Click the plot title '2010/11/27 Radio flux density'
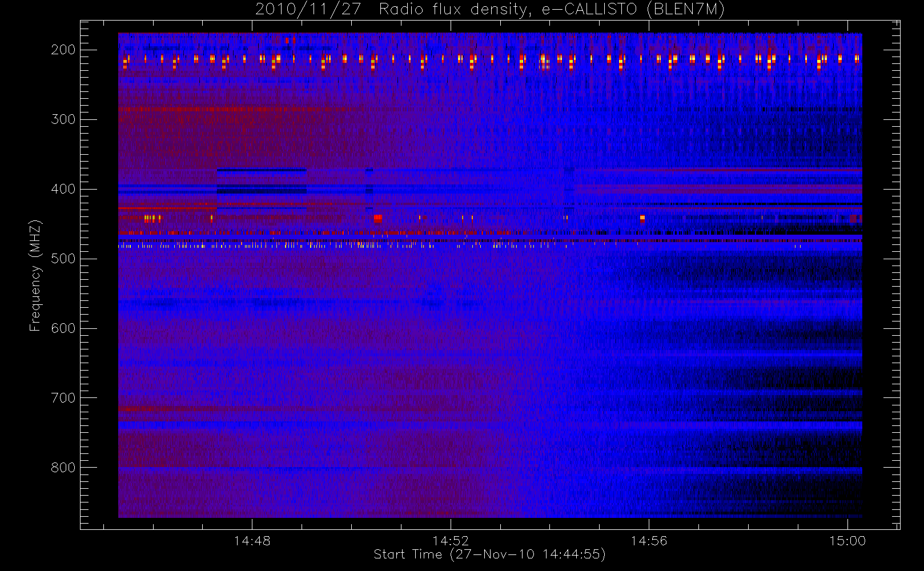 tap(489, 10)
